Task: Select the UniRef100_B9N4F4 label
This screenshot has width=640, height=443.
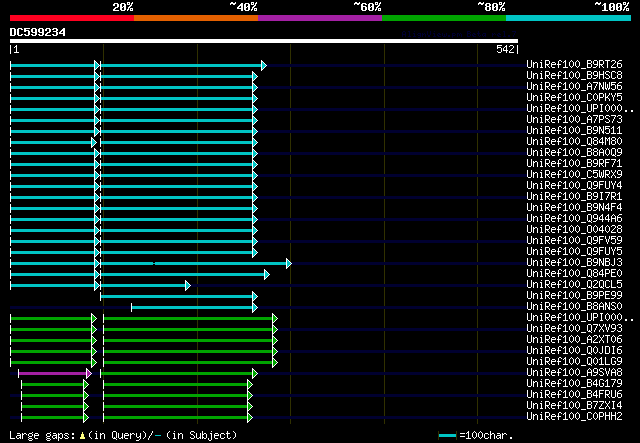Action: coord(574,207)
